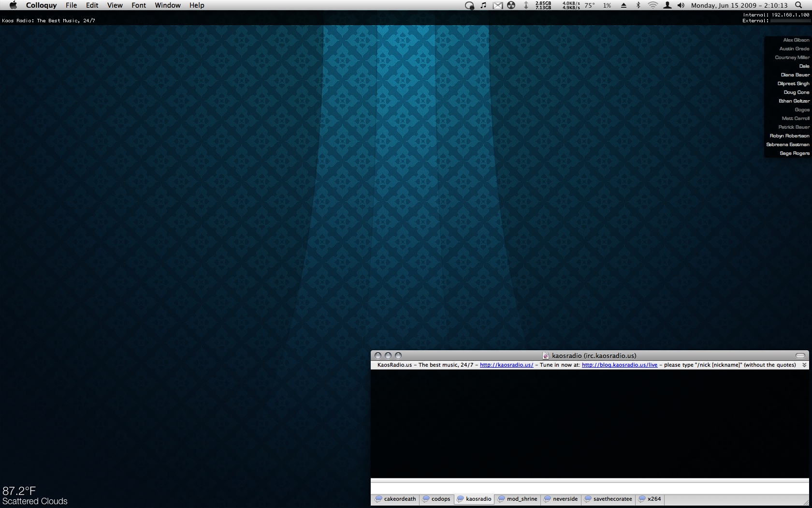Click the user account silhouette icon

(x=667, y=5)
